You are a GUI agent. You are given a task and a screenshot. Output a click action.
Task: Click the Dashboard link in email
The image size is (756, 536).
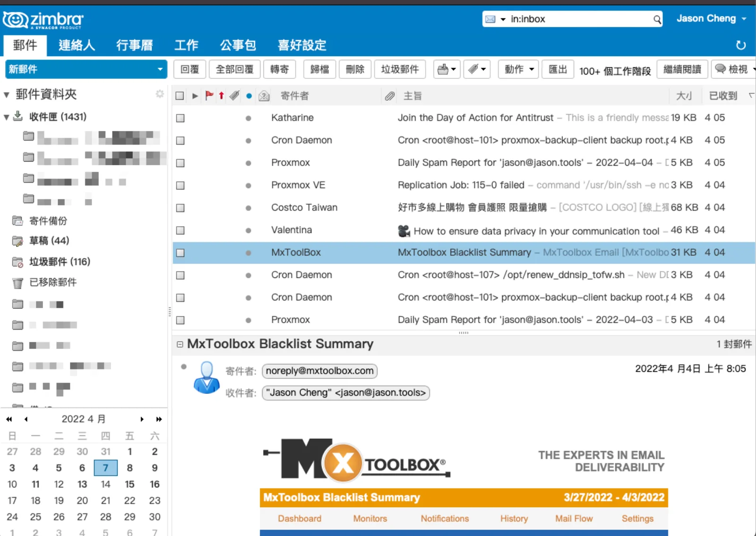(300, 519)
